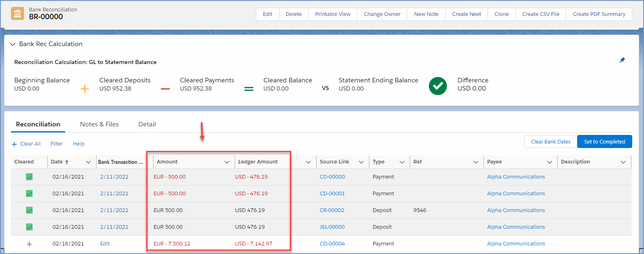Click the Set to Completed button
The image size is (644, 254).
[x=604, y=141]
